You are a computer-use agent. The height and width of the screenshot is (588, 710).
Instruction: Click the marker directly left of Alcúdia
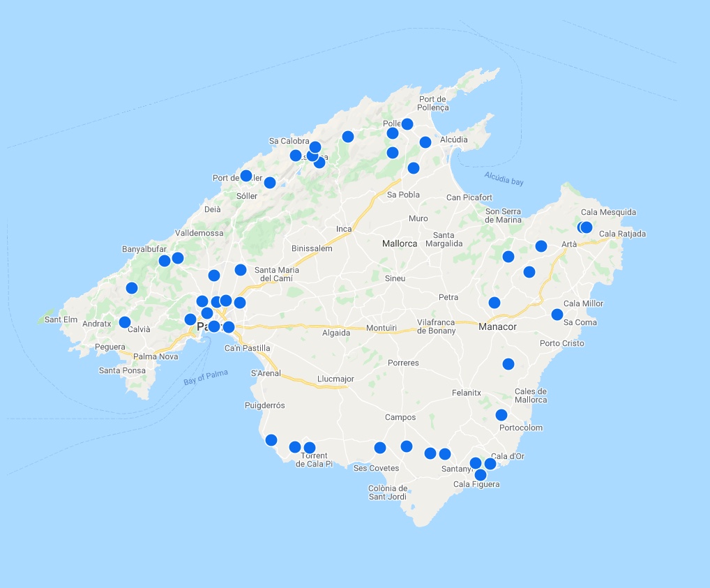pos(425,142)
